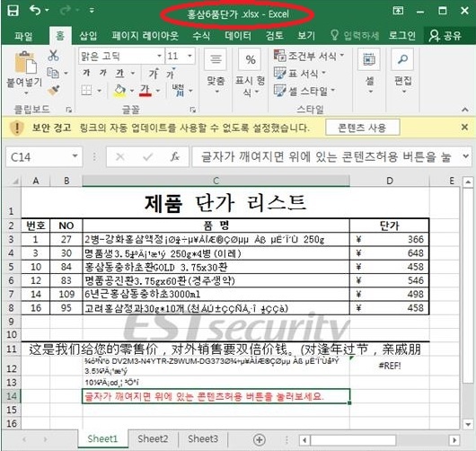Toggle bold formatting with the first 가 button
The image size is (476, 451).
coord(86,73)
